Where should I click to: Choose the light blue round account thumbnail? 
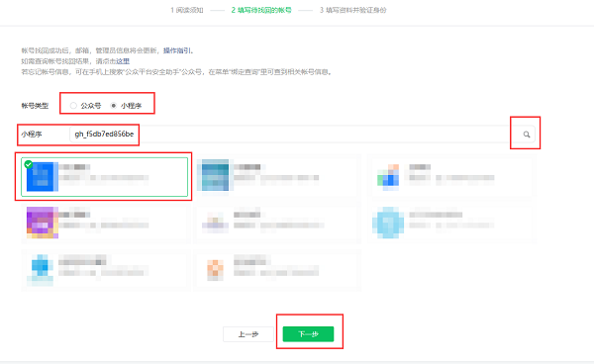point(388,223)
